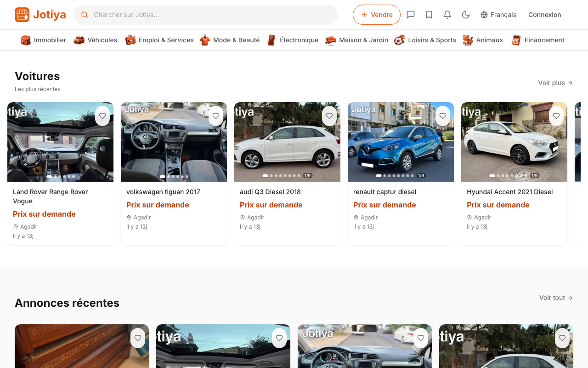
Task: Click Prix sur demande under renault captur
Action: click(x=384, y=205)
